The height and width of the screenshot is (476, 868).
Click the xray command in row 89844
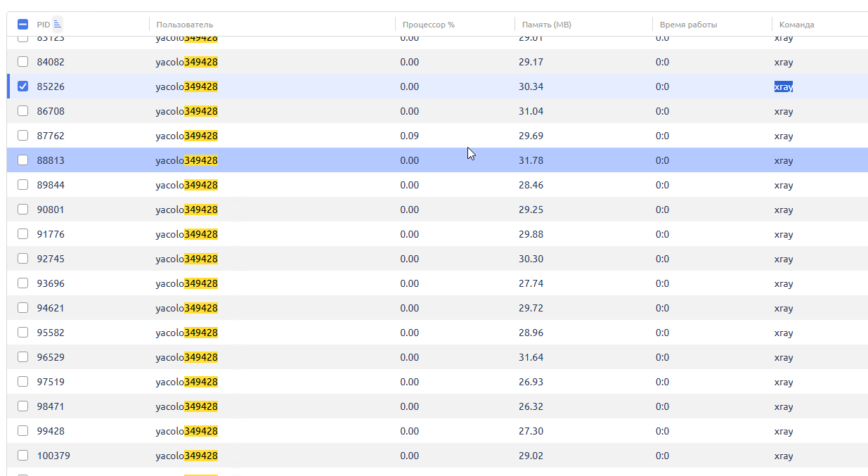784,186
